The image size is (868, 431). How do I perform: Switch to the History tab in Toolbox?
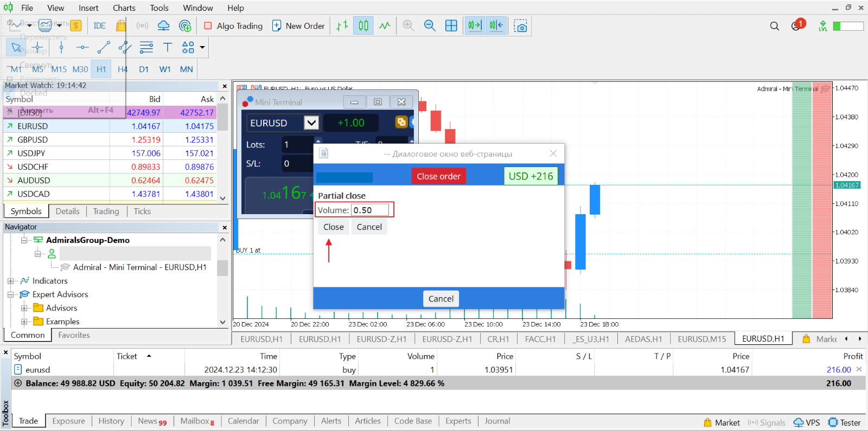pos(111,421)
